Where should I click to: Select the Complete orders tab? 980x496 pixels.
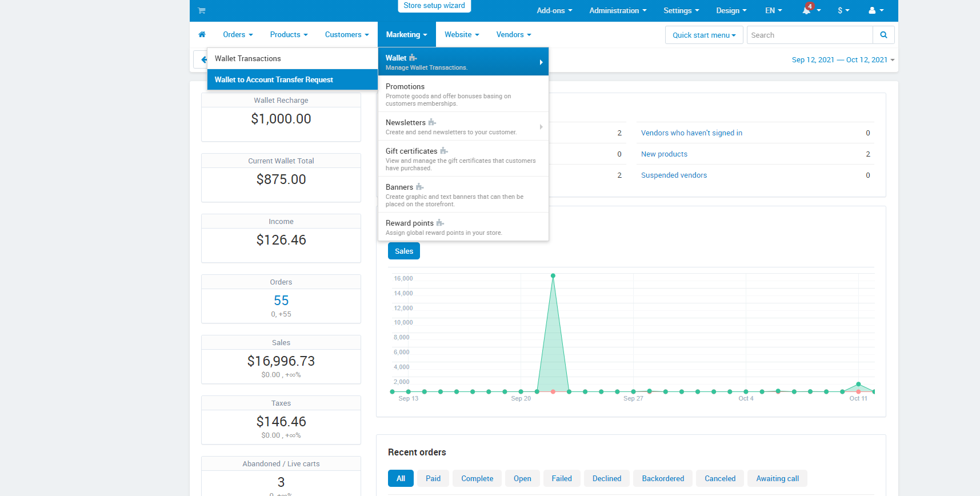477,478
